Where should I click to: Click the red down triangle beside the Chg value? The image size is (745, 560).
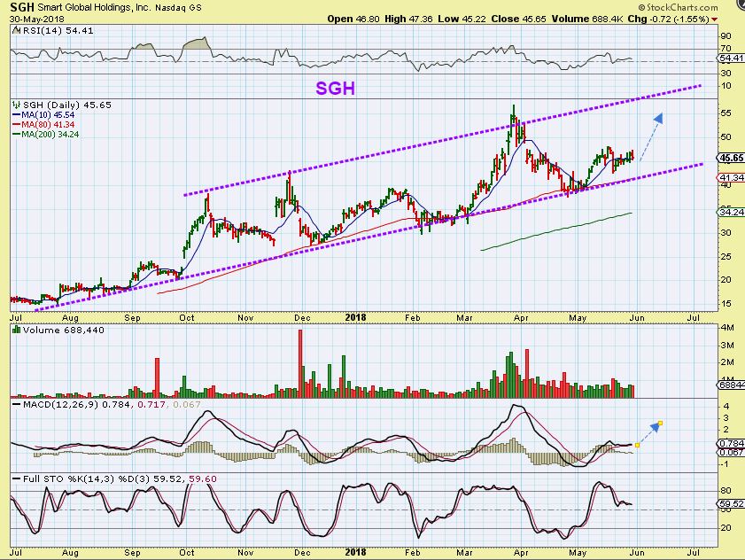tap(715, 19)
